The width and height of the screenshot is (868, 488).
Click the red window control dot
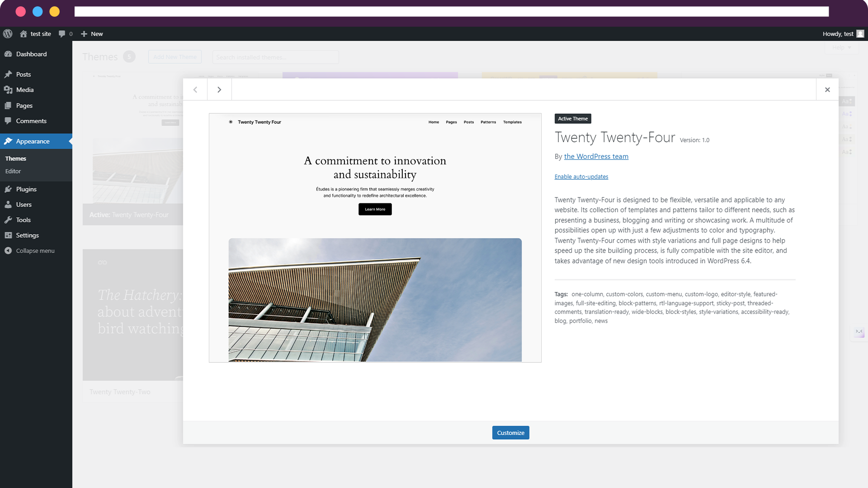pos(21,12)
